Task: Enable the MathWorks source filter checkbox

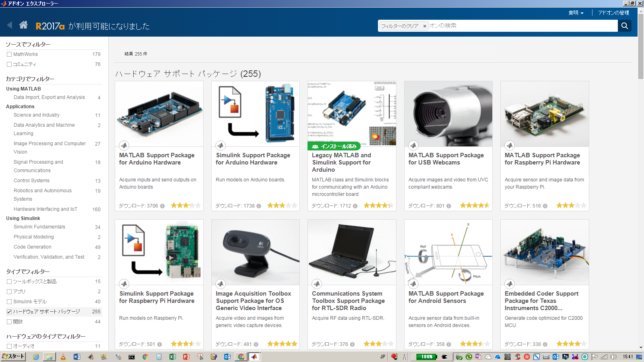Action: (x=9, y=54)
